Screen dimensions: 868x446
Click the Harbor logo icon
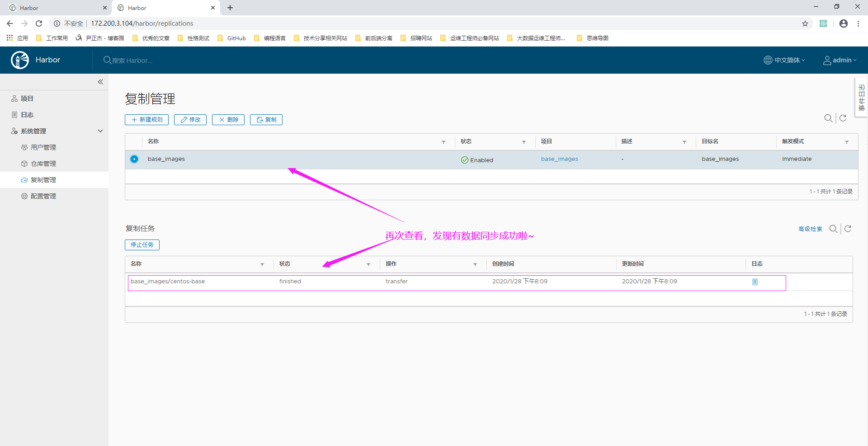pos(20,60)
